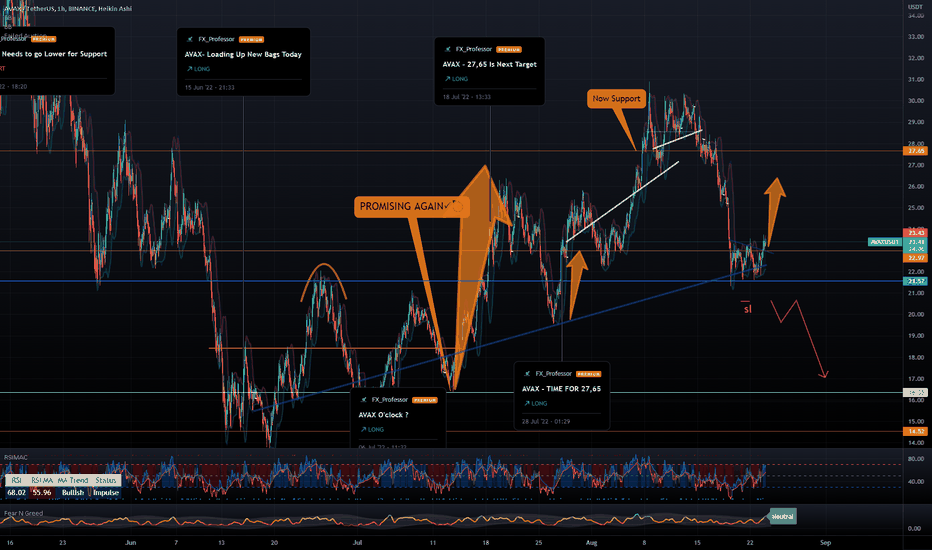Open idea 'AVAX - 27,65 Is Next Target'
The height and width of the screenshot is (550, 932).
tap(490, 64)
